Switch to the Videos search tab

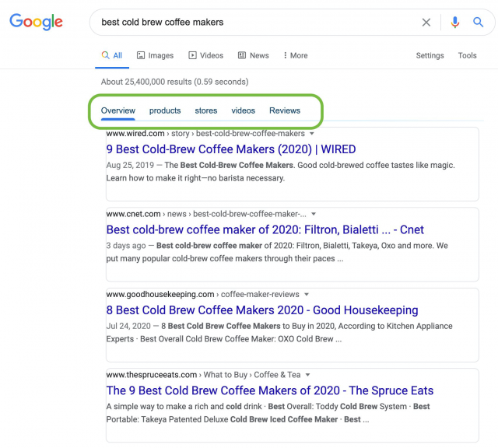pyautogui.click(x=205, y=55)
